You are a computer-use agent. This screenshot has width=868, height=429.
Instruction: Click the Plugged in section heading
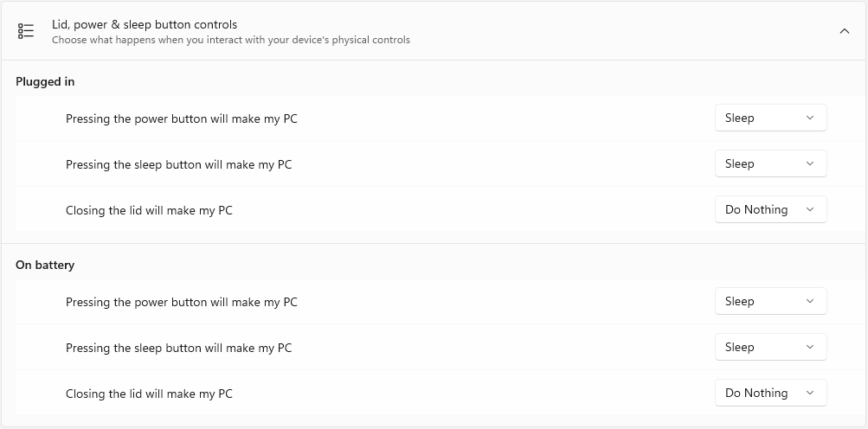coord(45,82)
